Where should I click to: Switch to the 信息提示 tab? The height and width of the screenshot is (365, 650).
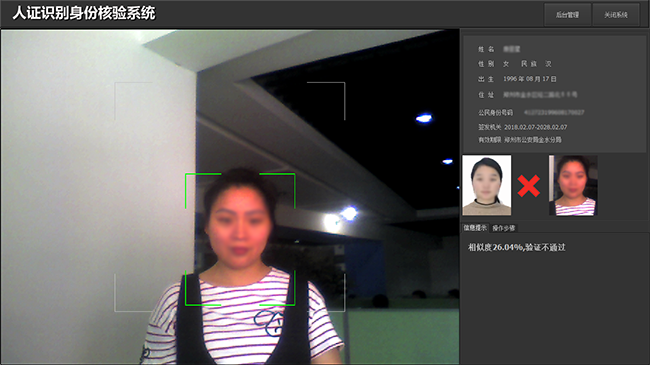475,228
